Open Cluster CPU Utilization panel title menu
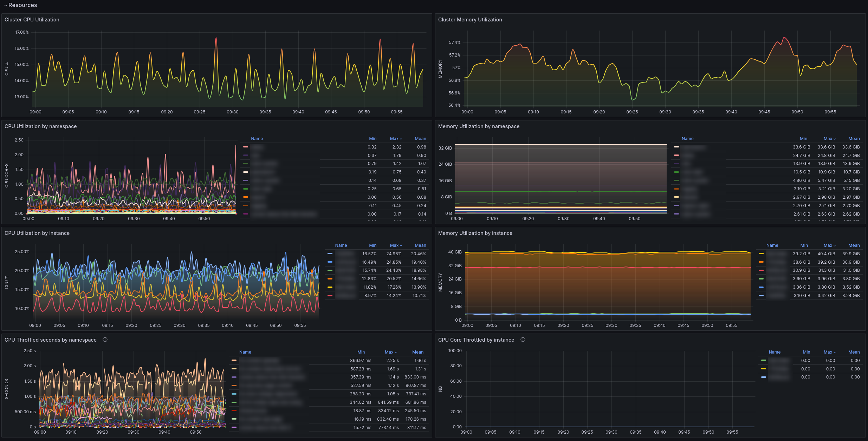This screenshot has width=868, height=441. [x=32, y=20]
